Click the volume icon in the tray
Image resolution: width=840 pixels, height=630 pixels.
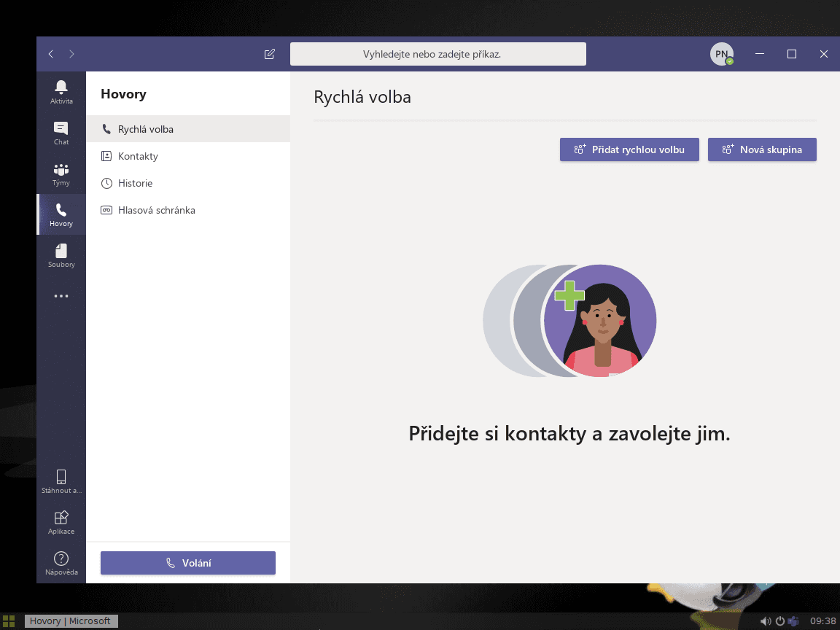click(x=766, y=621)
